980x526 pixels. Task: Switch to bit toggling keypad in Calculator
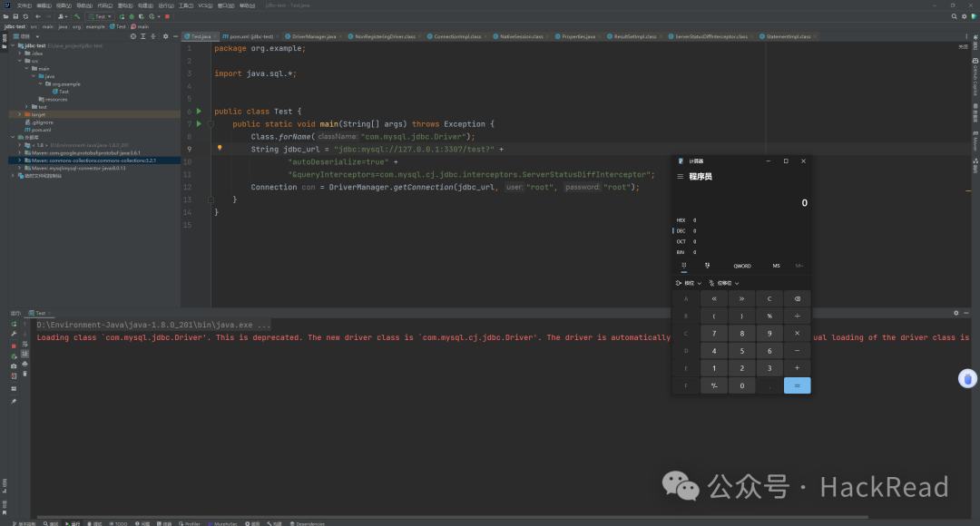pos(708,266)
